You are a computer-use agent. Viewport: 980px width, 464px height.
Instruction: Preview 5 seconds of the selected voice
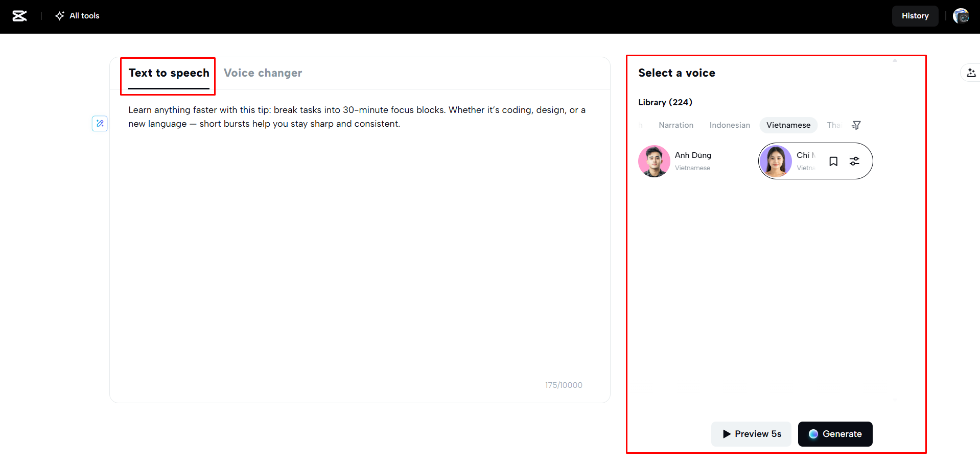coord(751,434)
